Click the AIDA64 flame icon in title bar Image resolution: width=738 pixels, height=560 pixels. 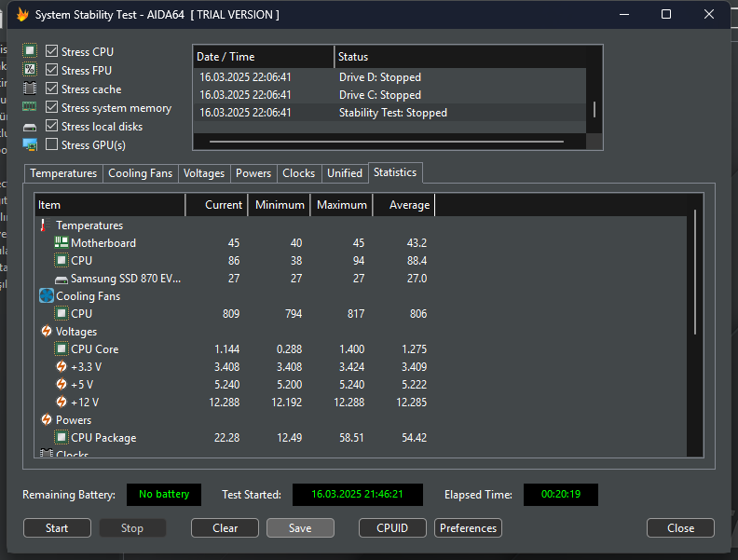tap(22, 15)
